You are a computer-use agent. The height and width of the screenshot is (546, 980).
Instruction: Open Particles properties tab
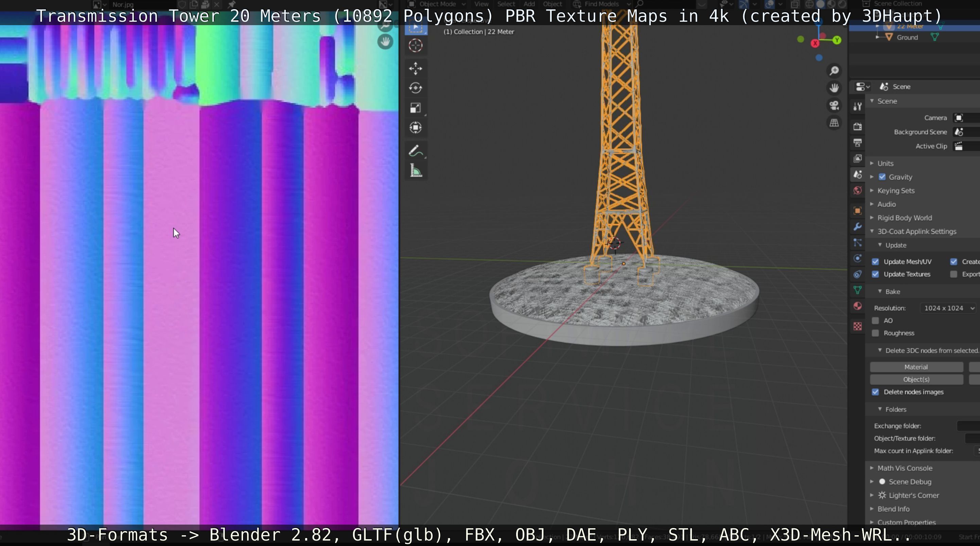pyautogui.click(x=858, y=242)
